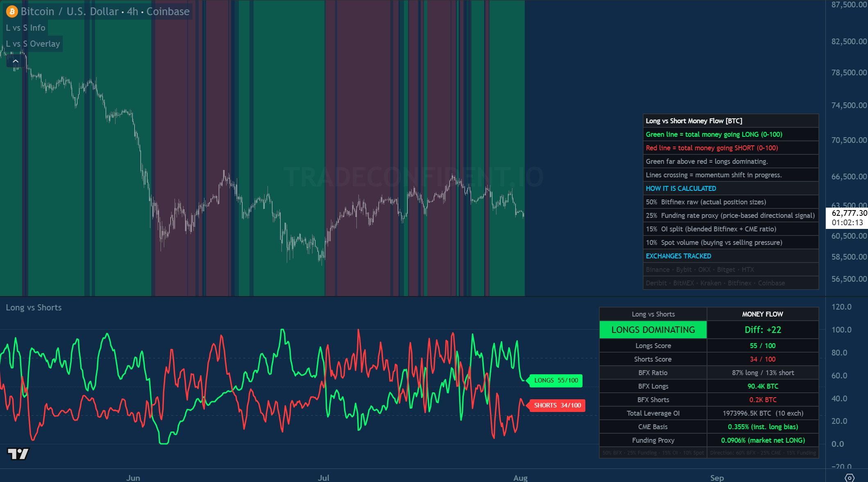Click the green LONGS 55/100 label
The width and height of the screenshot is (868, 482).
(556, 380)
